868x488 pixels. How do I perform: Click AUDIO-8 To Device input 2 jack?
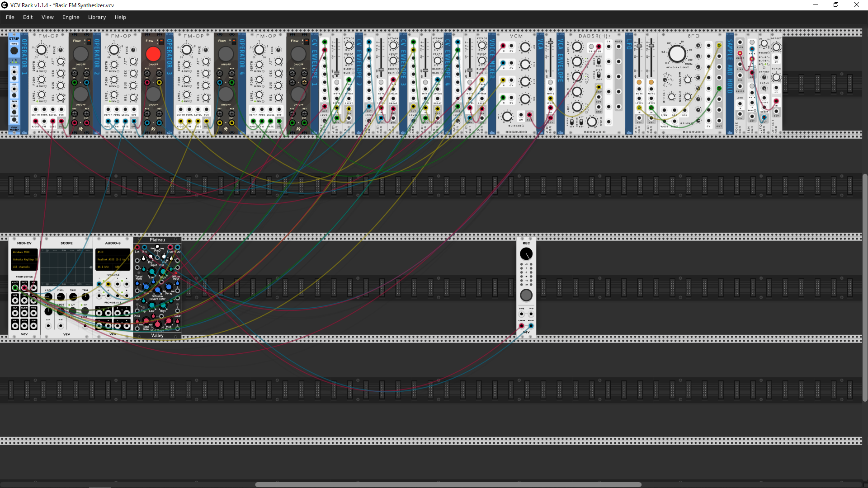point(108,284)
